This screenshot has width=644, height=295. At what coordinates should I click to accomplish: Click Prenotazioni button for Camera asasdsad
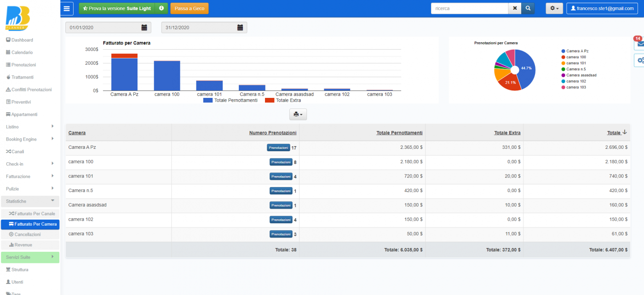pos(281,205)
